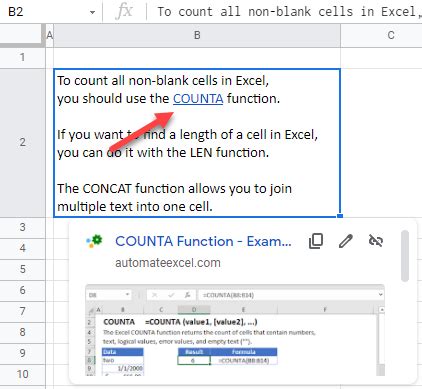422x389 pixels.
Task: Click text 'you can do it with the LEN function.'
Action: tap(163, 153)
